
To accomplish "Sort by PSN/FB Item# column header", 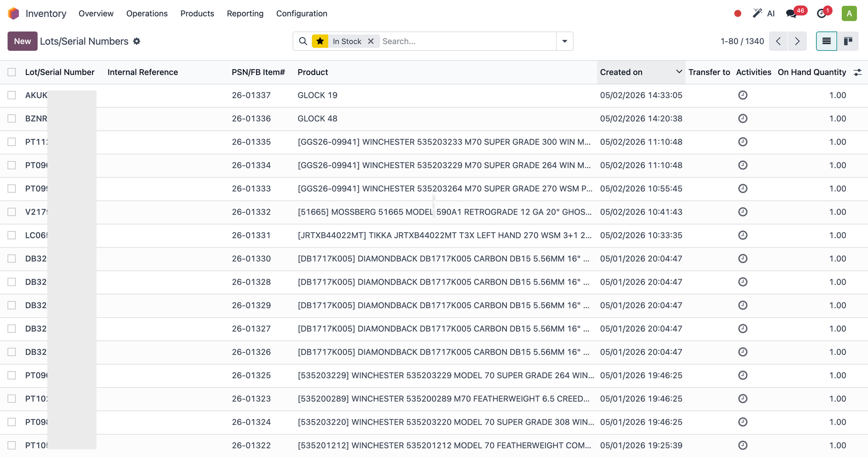I will point(258,72).
